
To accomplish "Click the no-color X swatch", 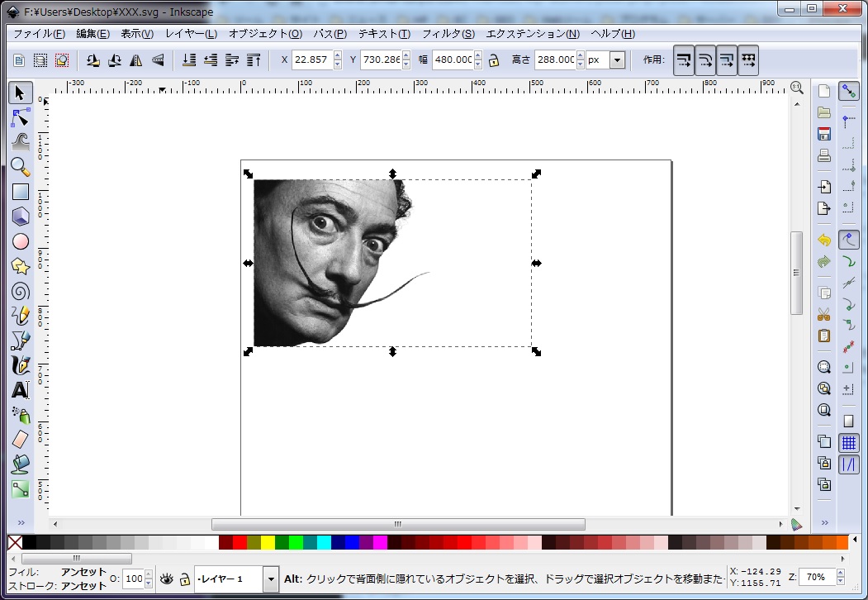I will pyautogui.click(x=15, y=542).
